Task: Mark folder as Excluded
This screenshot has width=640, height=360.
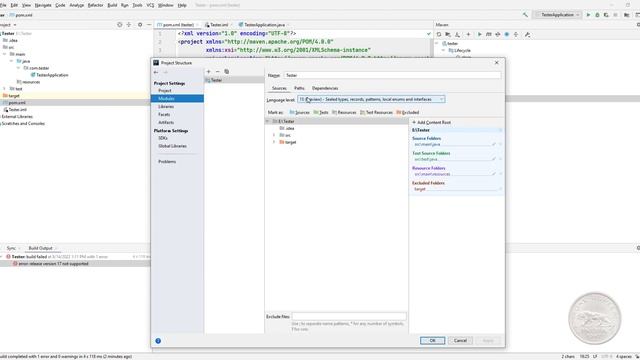Action: [x=408, y=112]
